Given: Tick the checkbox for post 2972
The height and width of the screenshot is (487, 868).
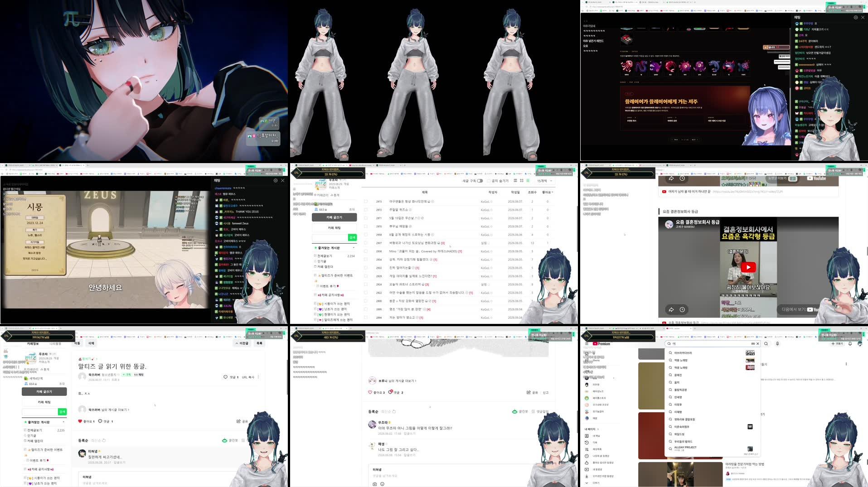Looking at the screenshot, I should click(x=366, y=210).
